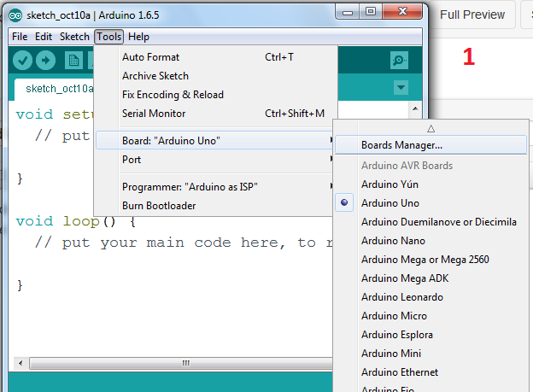
Task: Click the New sketch toolbar icon
Action: click(x=73, y=61)
